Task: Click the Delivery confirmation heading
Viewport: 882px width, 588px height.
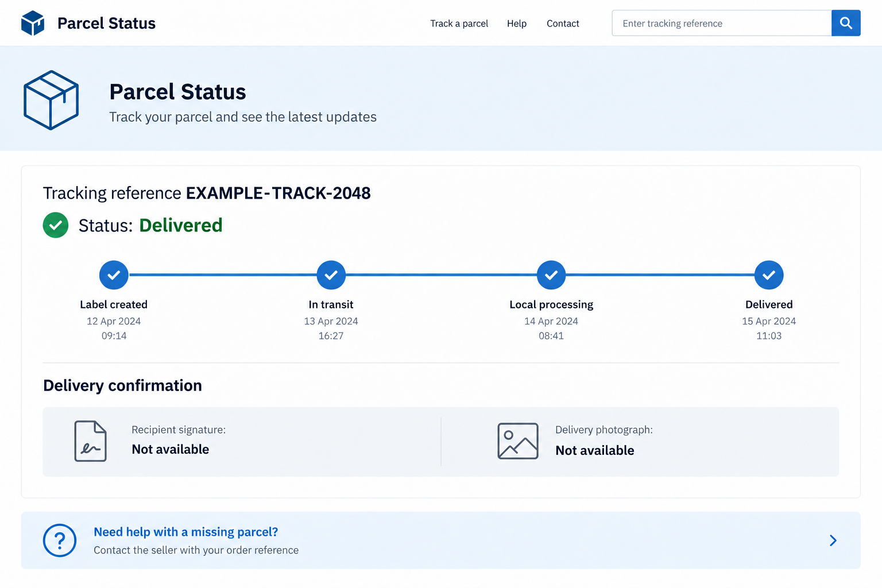Action: click(122, 385)
